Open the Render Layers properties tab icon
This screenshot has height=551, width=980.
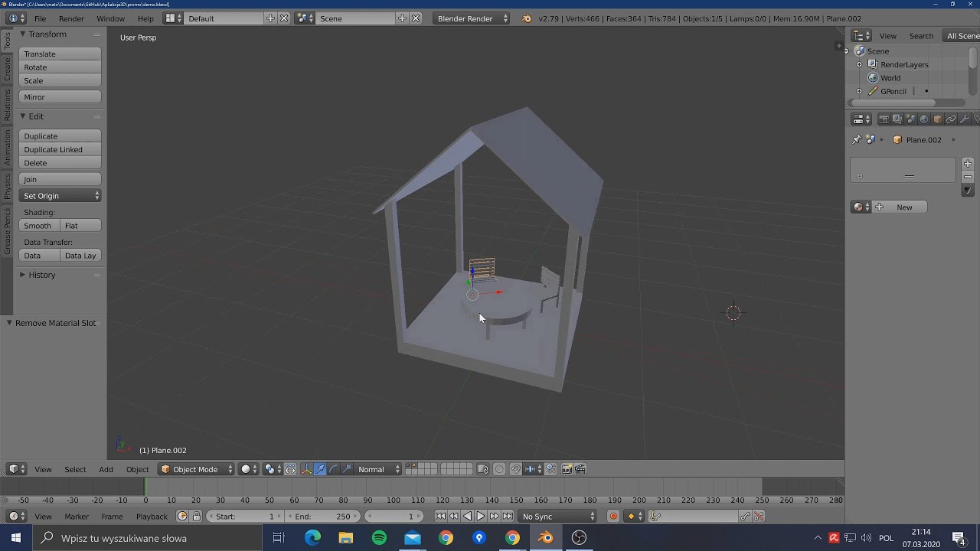[897, 119]
